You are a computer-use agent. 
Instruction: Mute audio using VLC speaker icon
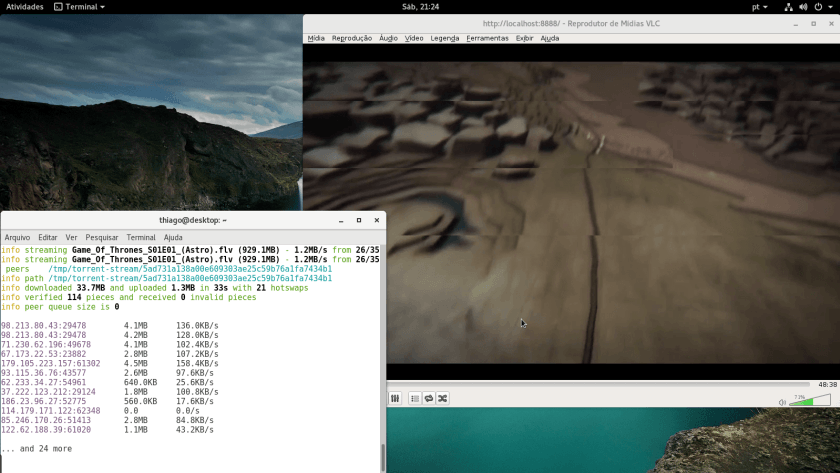click(782, 402)
